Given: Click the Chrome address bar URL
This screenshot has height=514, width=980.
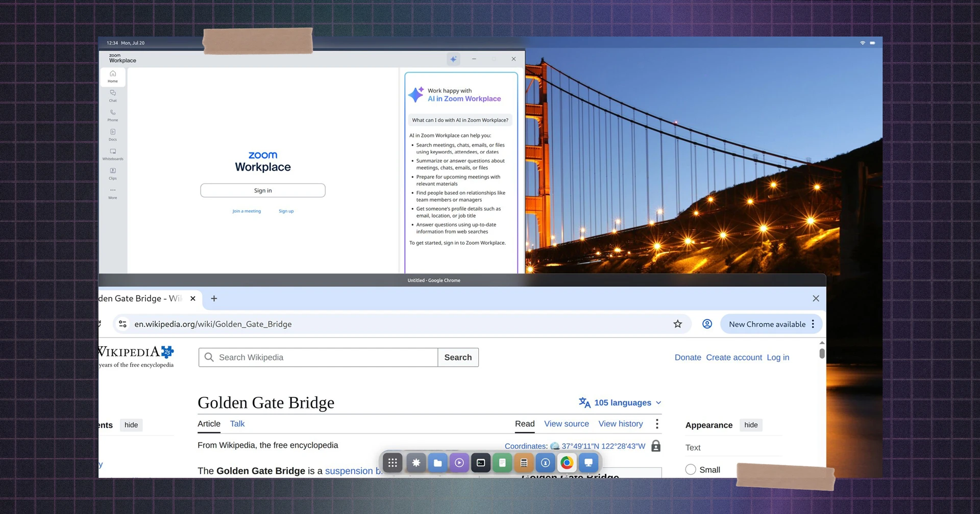Looking at the screenshot, I should click(213, 324).
